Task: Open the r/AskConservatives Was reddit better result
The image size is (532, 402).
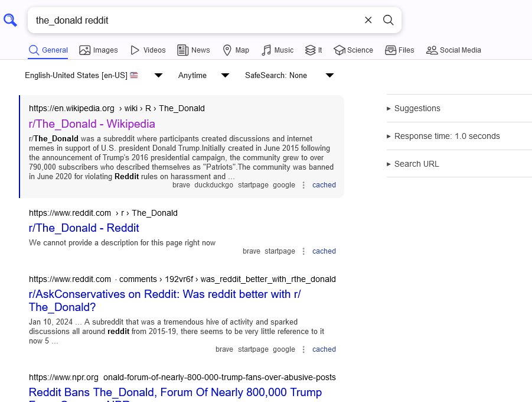Action: pos(165,301)
